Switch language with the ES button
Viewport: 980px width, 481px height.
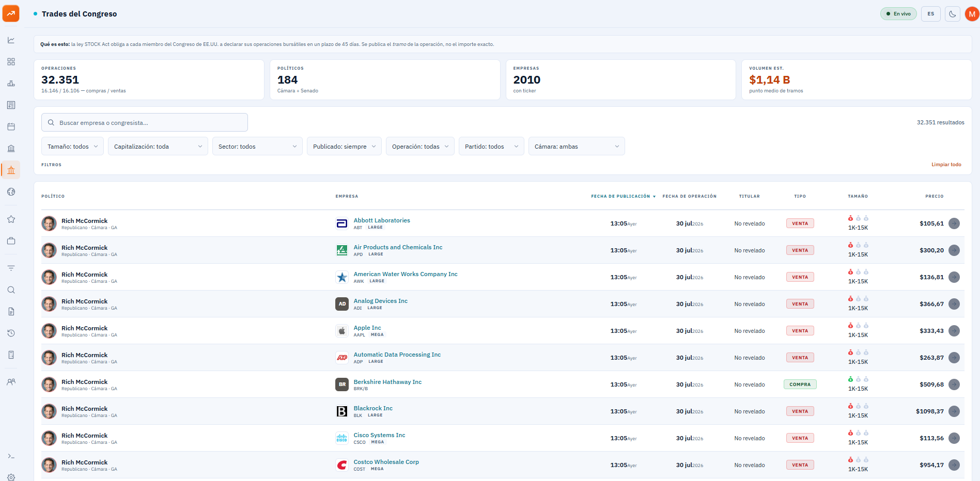930,14
